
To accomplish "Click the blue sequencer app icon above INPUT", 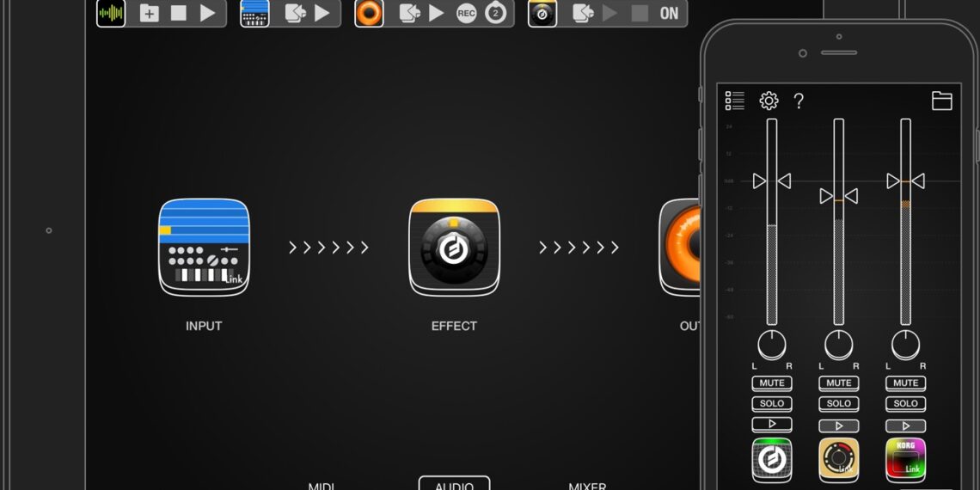I will 204,248.
